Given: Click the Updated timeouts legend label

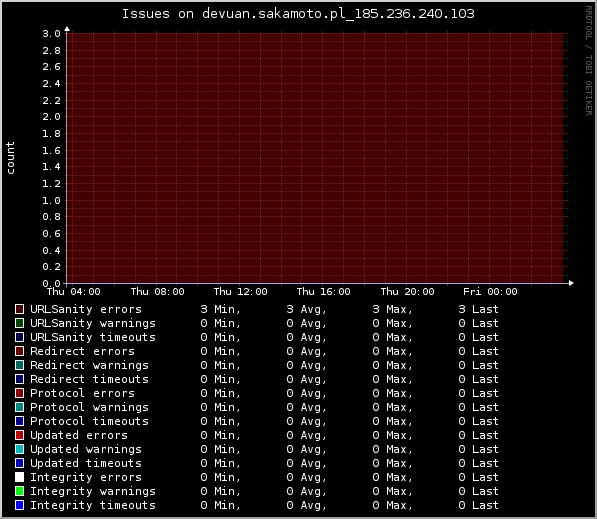Looking at the screenshot, I should pyautogui.click(x=86, y=463).
